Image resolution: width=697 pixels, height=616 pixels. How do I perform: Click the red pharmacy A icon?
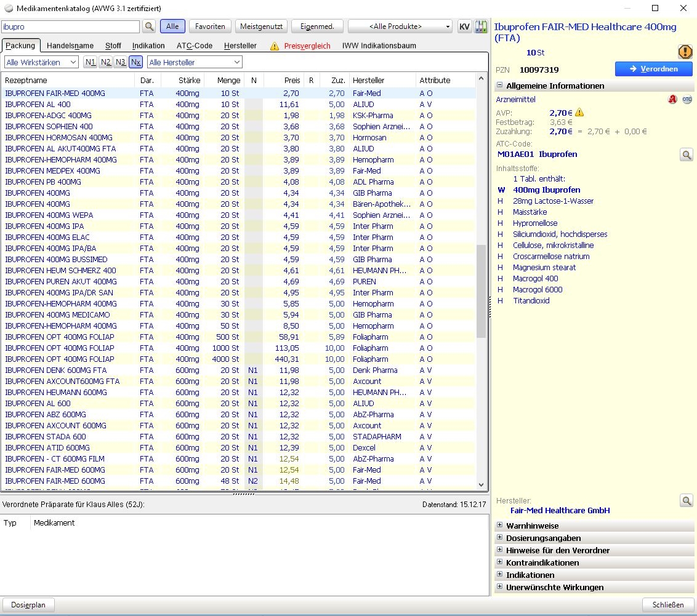pos(672,99)
